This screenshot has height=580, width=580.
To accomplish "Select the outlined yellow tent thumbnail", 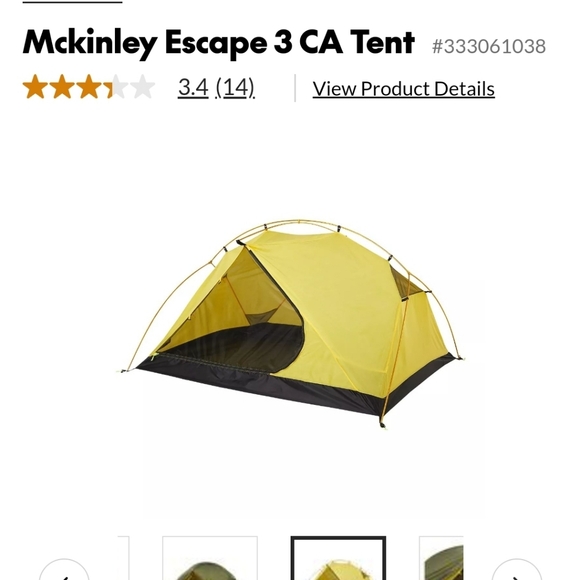I will click(x=338, y=558).
